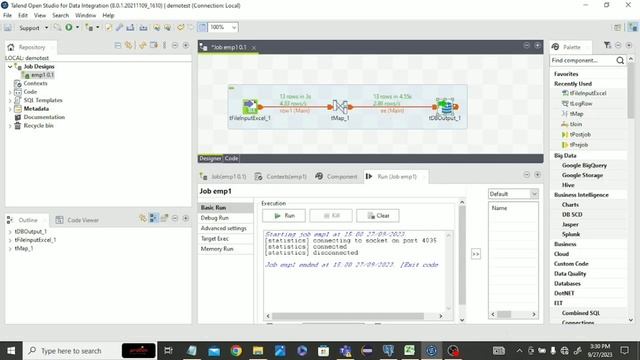Open Microsoft Teams from the taskbar
The height and width of the screenshot is (360, 640).
(x=345, y=351)
